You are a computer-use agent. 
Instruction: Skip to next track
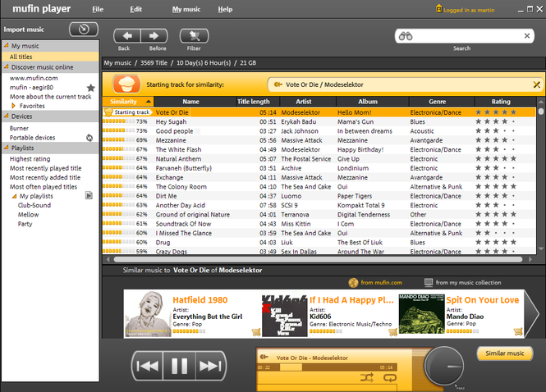210,366
